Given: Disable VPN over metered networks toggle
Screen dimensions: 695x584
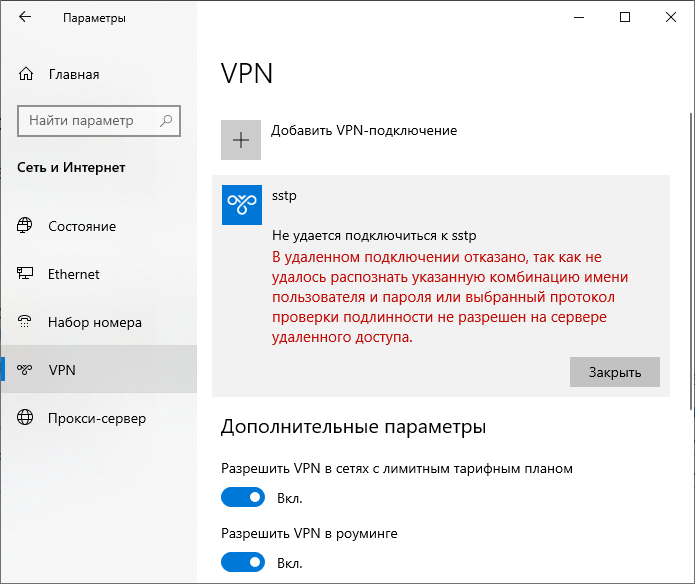Looking at the screenshot, I should click(243, 497).
